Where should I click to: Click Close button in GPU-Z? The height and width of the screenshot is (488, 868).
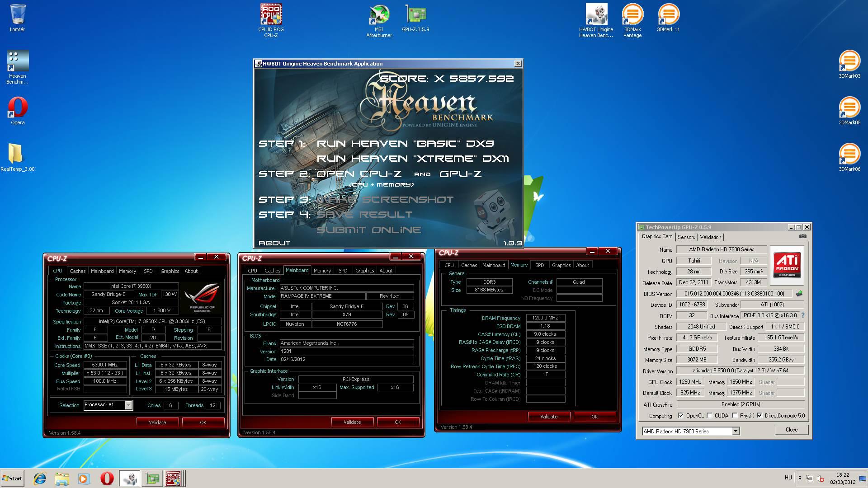click(792, 430)
